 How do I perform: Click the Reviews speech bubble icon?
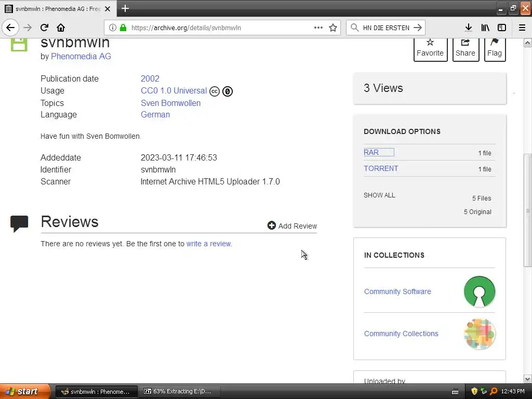(19, 223)
